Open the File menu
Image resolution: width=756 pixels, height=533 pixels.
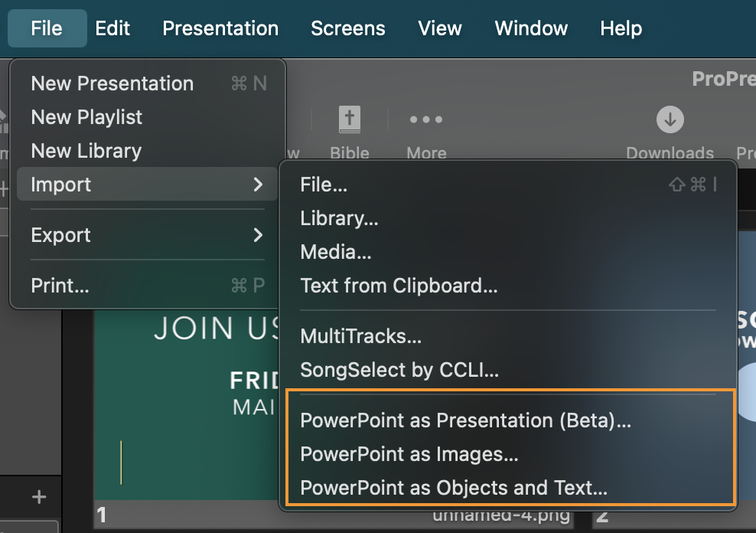(x=47, y=28)
